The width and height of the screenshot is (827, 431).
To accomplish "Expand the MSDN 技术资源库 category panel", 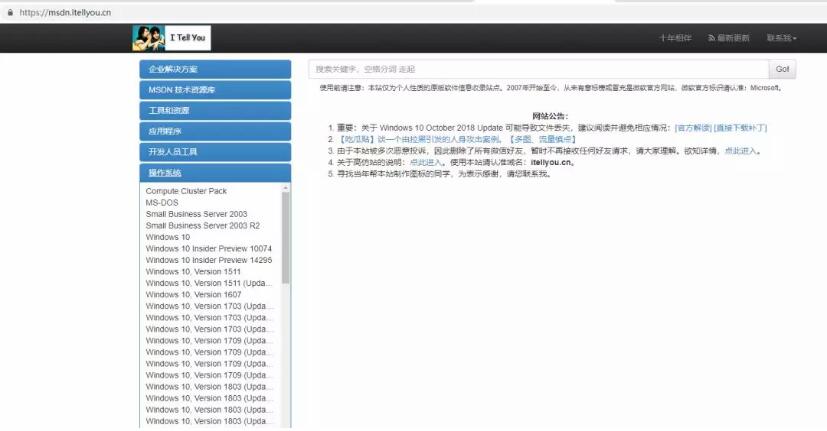I will [215, 90].
